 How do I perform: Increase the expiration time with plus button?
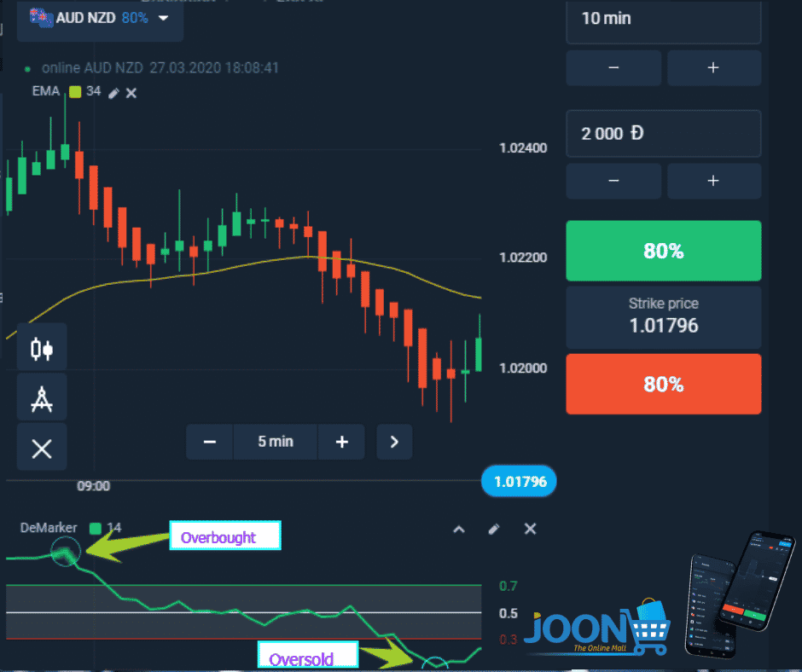pyautogui.click(x=713, y=68)
